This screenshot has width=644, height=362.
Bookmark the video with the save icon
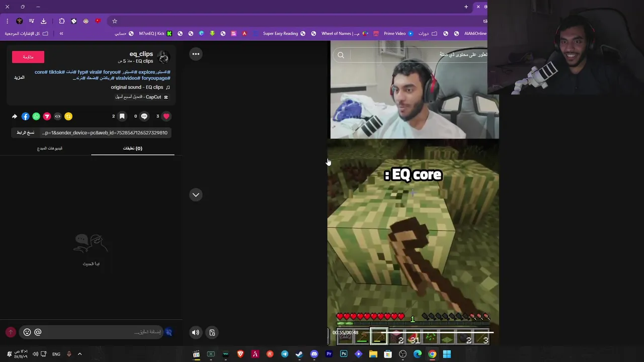pyautogui.click(x=122, y=116)
